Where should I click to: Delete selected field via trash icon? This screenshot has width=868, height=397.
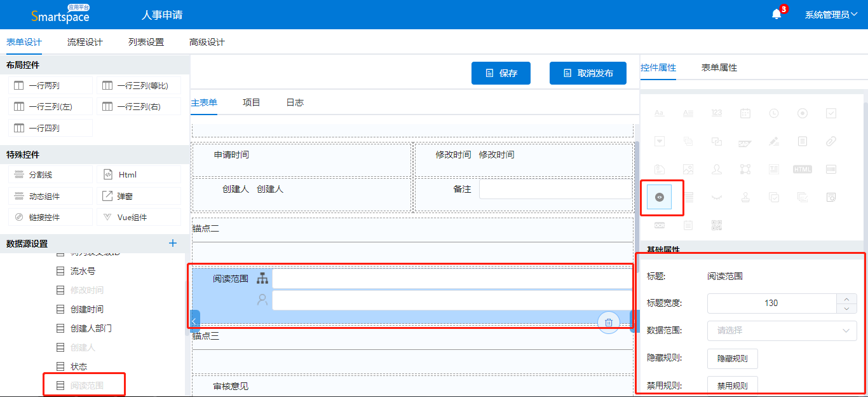609,323
